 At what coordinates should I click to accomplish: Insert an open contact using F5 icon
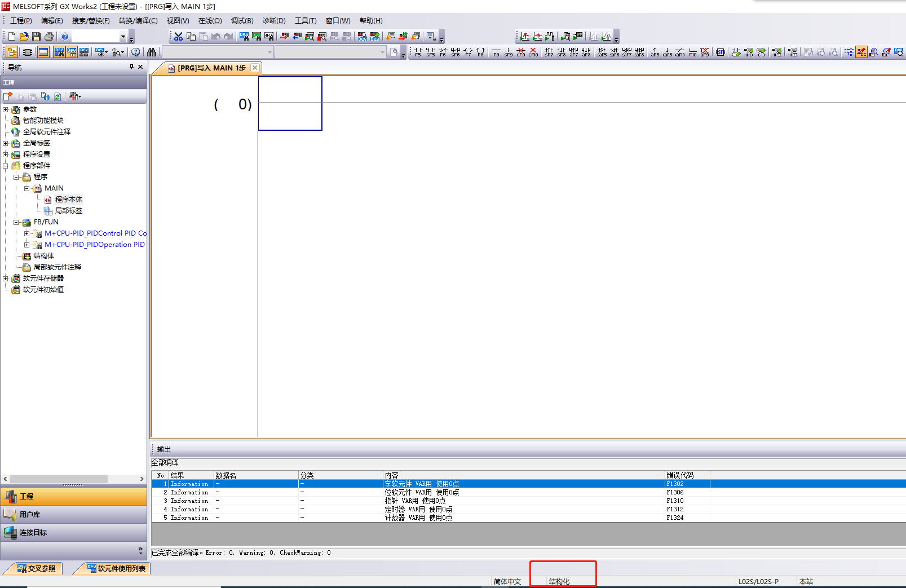(x=418, y=52)
